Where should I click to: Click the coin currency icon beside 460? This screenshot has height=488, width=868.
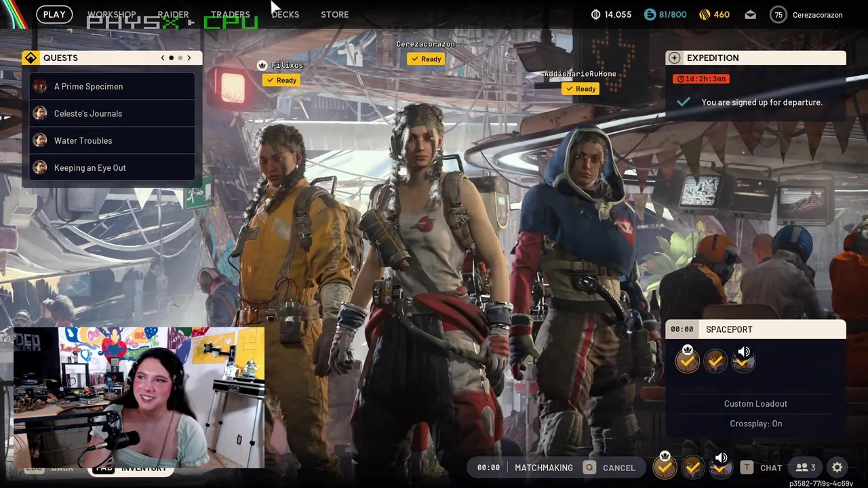click(704, 14)
